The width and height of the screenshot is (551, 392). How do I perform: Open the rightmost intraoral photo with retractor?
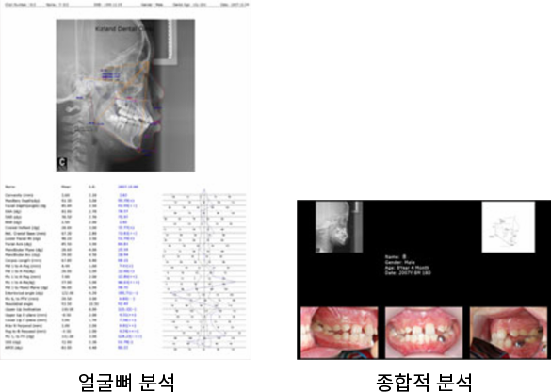coord(509,333)
